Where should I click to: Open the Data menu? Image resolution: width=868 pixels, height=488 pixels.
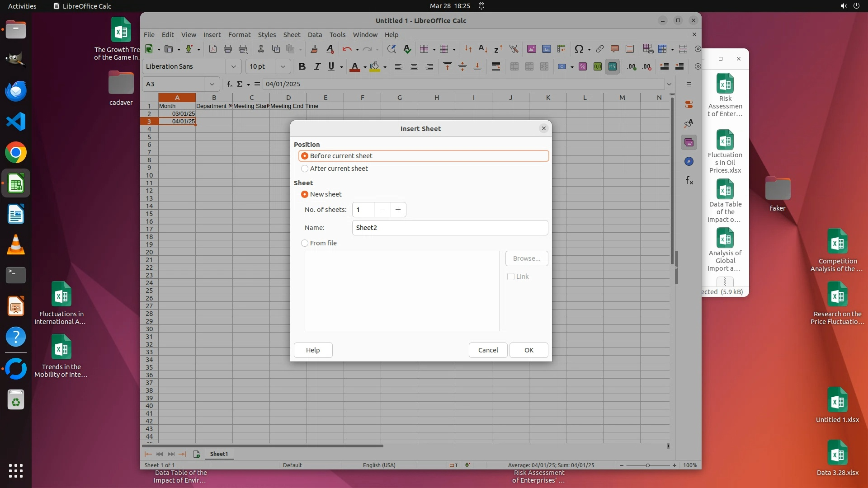coord(315,34)
